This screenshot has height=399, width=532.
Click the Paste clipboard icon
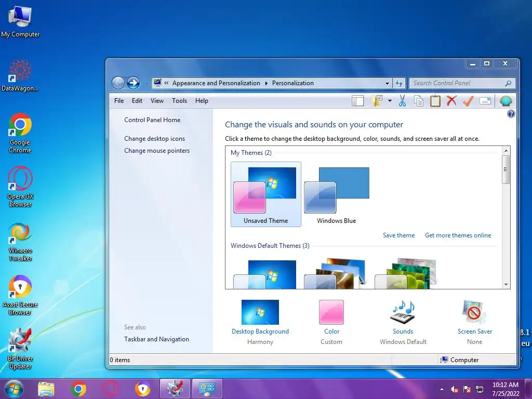(x=435, y=101)
